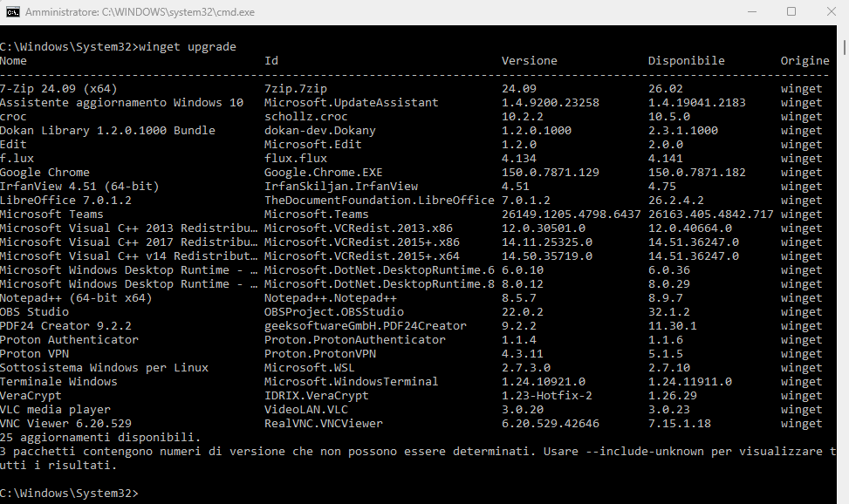Click the 'f.lux' name
Screen dimensions: 849x504
17,158
